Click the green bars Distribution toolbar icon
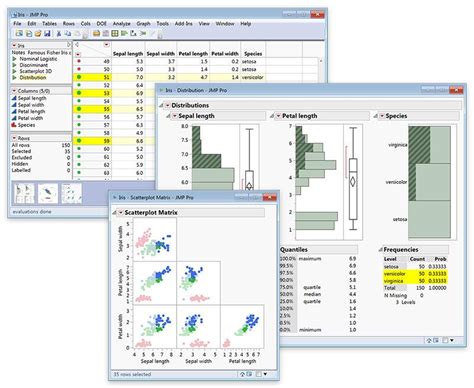 124,33
